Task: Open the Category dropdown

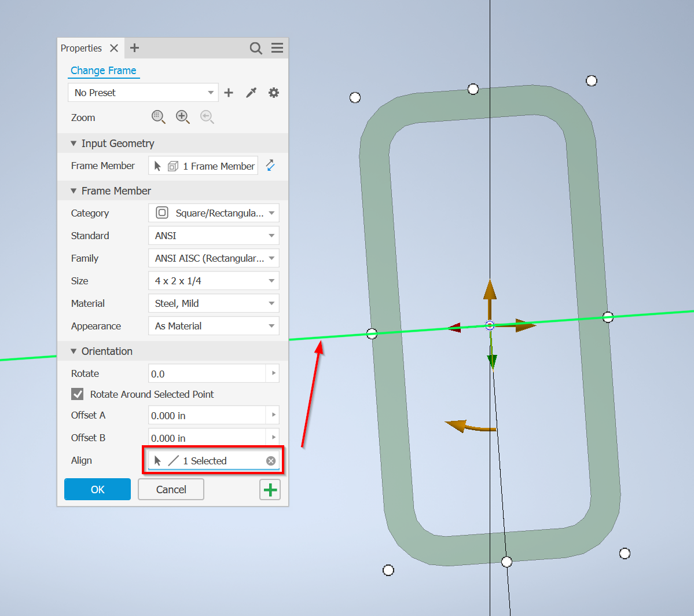Action: 214,213
